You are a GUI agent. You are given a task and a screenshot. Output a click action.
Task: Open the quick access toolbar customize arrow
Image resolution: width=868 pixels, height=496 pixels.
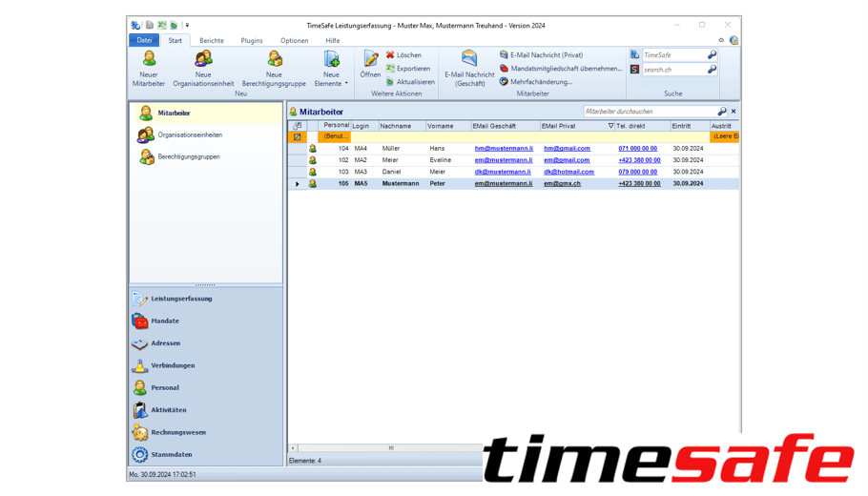(188, 26)
